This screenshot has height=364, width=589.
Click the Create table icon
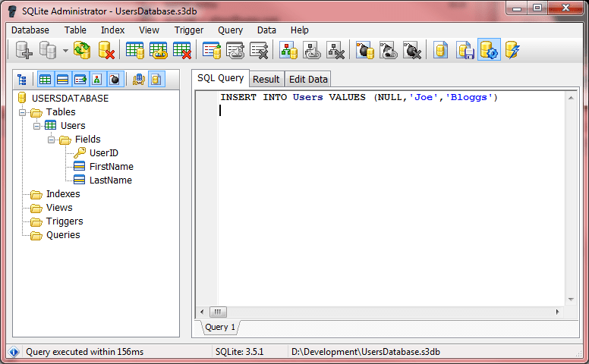tap(135, 50)
